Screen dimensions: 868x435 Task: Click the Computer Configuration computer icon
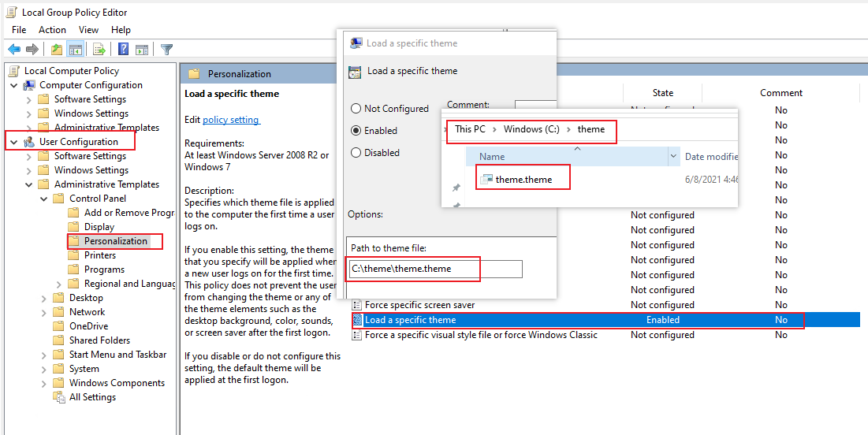pos(29,85)
